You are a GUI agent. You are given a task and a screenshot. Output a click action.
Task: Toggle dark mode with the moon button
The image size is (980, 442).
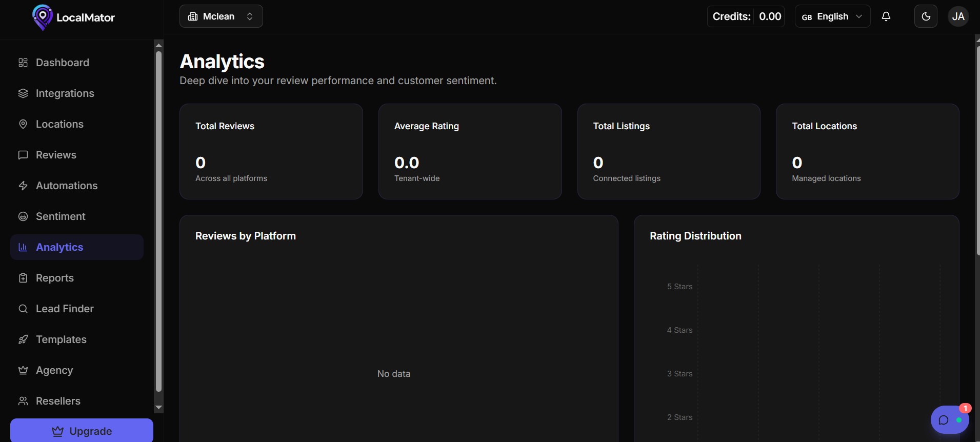926,16
